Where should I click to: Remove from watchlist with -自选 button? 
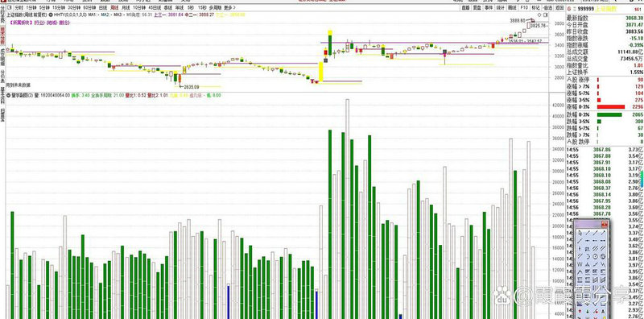click(x=547, y=7)
